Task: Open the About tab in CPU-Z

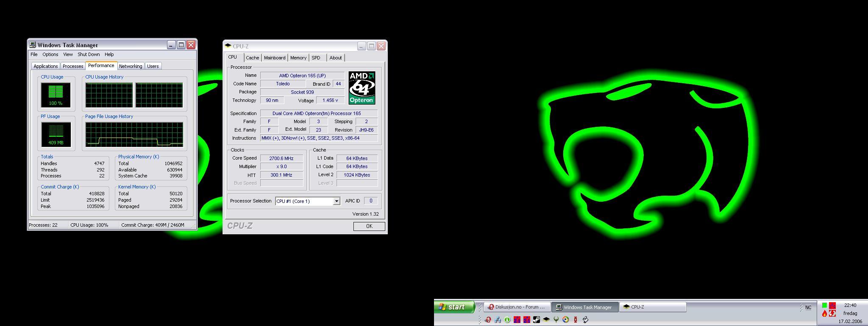Action: click(336, 58)
